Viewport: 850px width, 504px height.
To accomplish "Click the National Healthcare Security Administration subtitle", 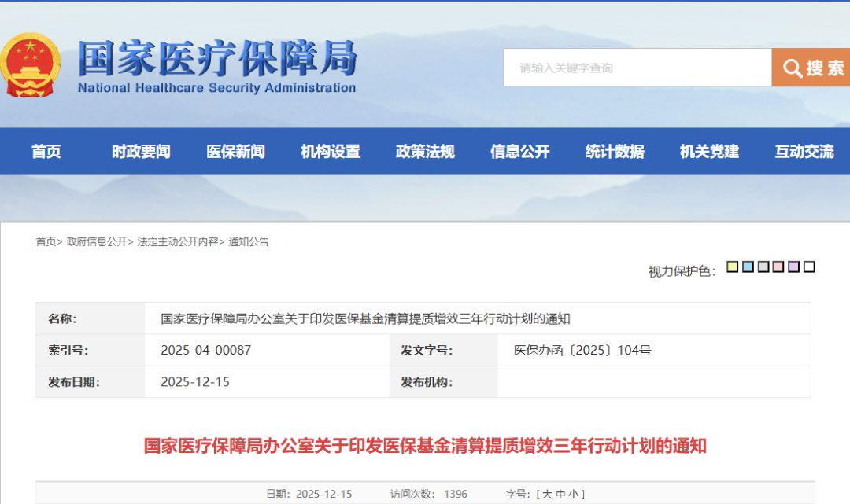I will click(x=217, y=88).
